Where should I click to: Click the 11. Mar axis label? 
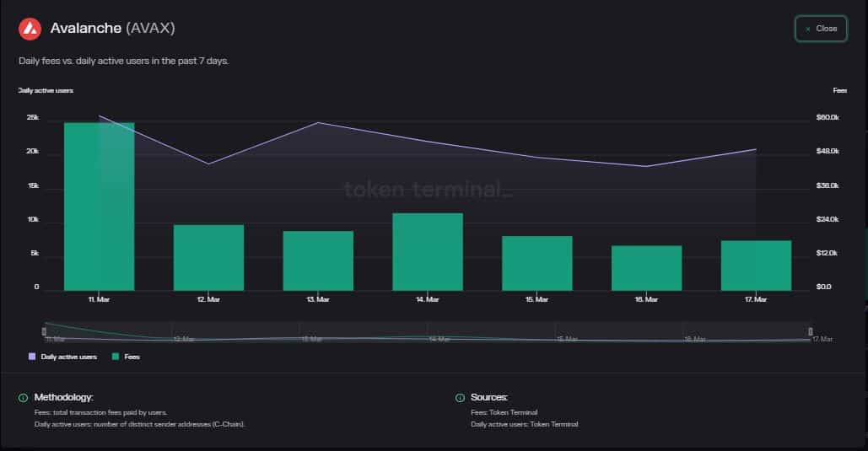(x=99, y=299)
